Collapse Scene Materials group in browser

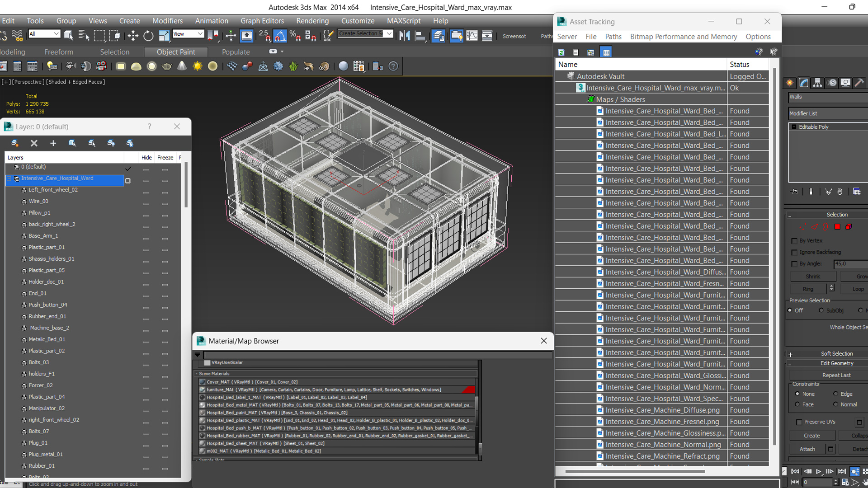[197, 374]
